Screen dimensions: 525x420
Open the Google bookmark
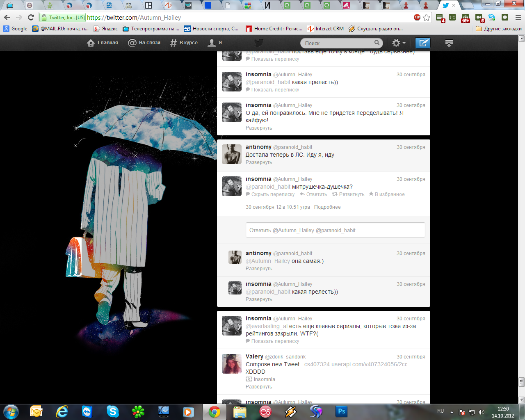(x=15, y=29)
